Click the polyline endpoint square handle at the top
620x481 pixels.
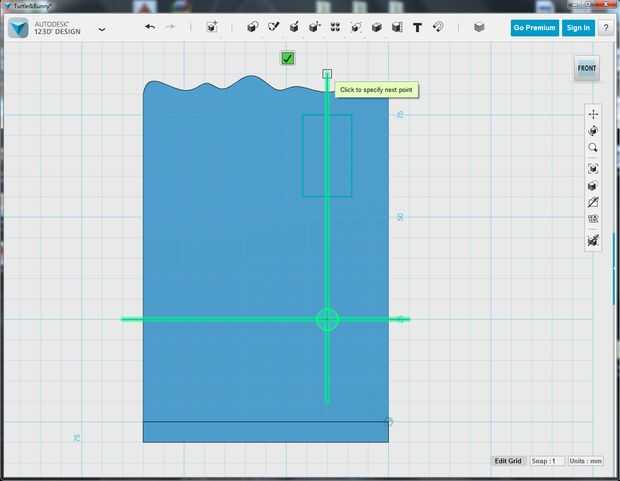[x=327, y=74]
